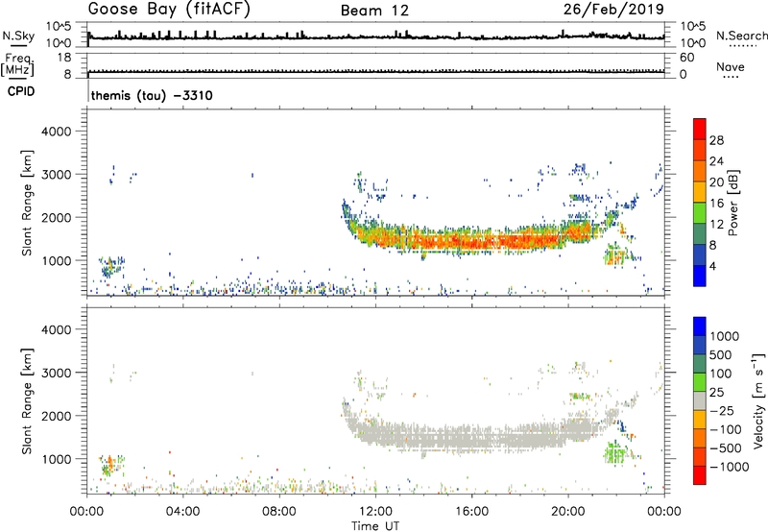This screenshot has width=768, height=532.
Task: Click the themis (tau) -3310 text
Action: pos(152,95)
